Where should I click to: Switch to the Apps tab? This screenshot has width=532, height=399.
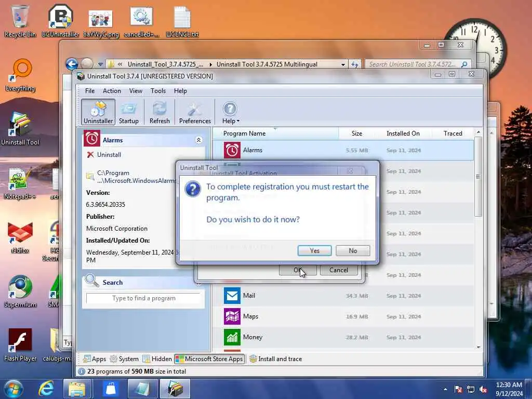pos(95,359)
